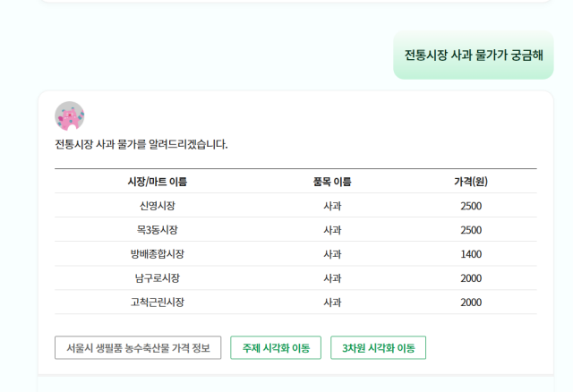Image resolution: width=573 pixels, height=392 pixels.
Task: Click the 2000 price for 고척근린시장
Action: click(x=471, y=303)
